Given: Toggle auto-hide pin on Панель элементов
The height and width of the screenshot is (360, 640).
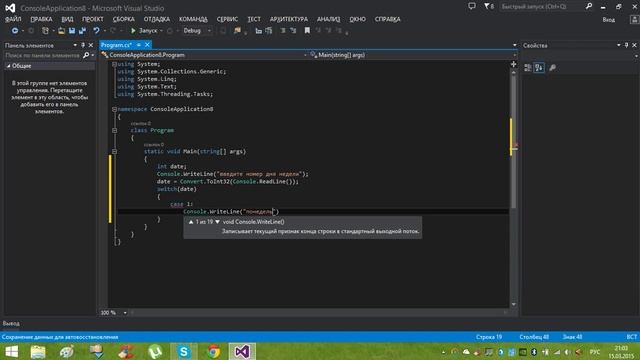Looking at the screenshot, I should pos(83,45).
